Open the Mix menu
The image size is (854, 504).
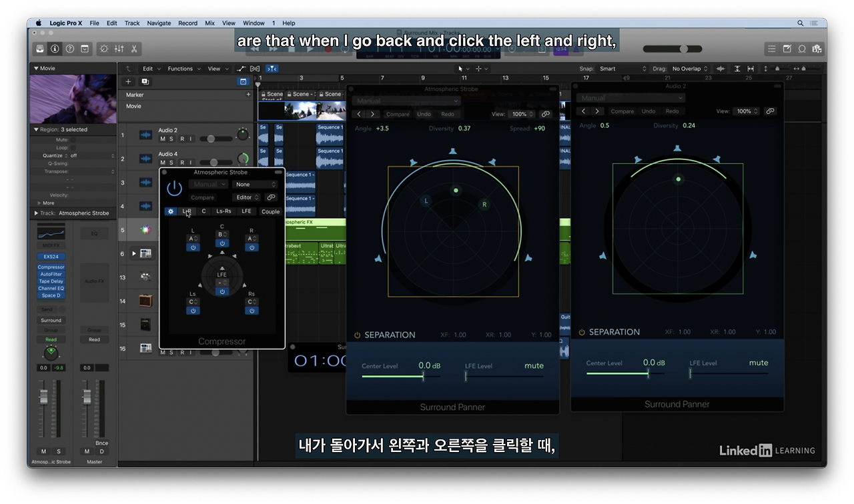click(x=209, y=23)
